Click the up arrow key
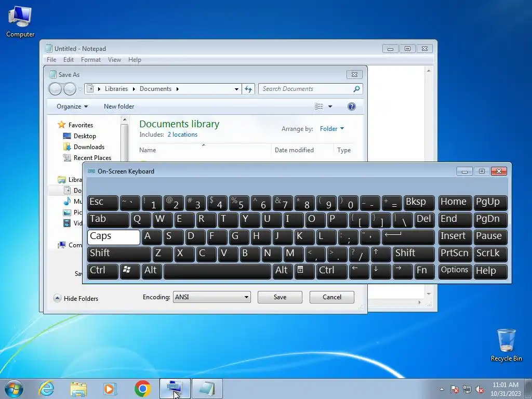This screenshot has width=532, height=399. 381,254
